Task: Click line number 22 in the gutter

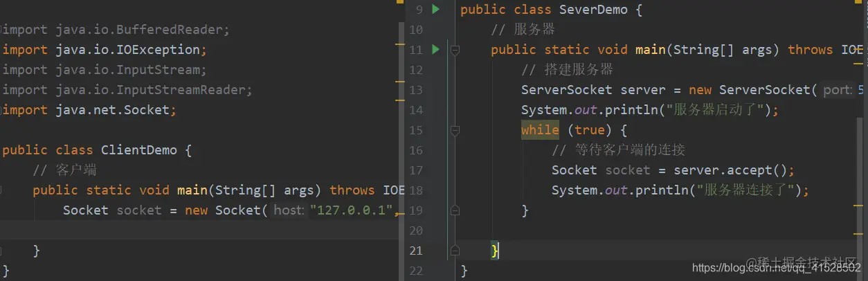Action: click(416, 271)
